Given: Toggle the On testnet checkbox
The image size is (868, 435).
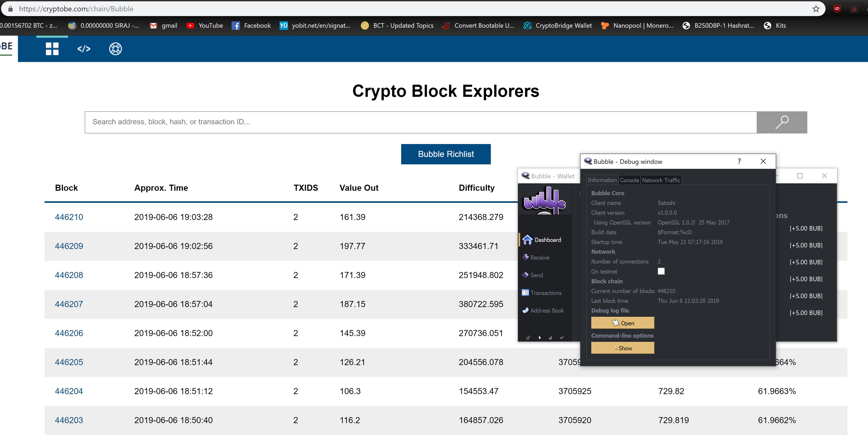Looking at the screenshot, I should click(661, 271).
